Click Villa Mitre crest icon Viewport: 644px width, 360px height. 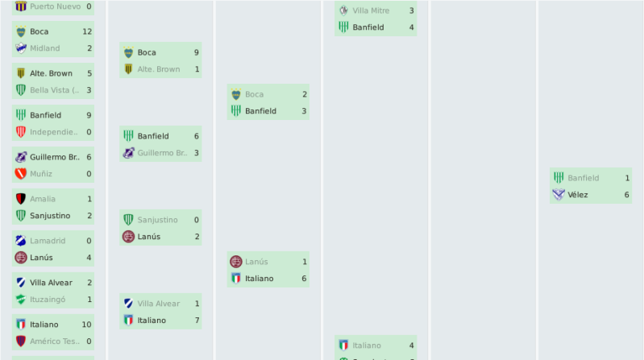pyautogui.click(x=344, y=10)
